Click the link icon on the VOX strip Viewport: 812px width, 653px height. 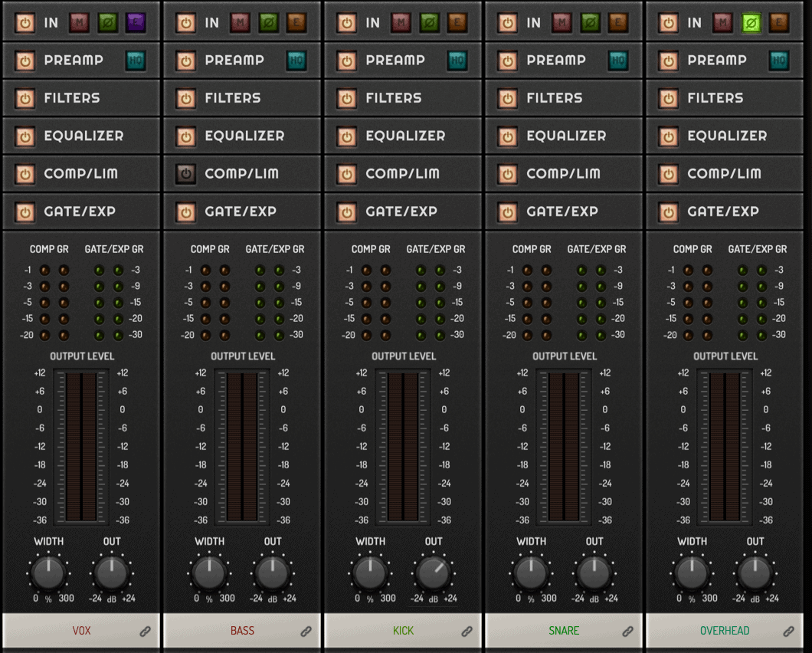point(145,632)
